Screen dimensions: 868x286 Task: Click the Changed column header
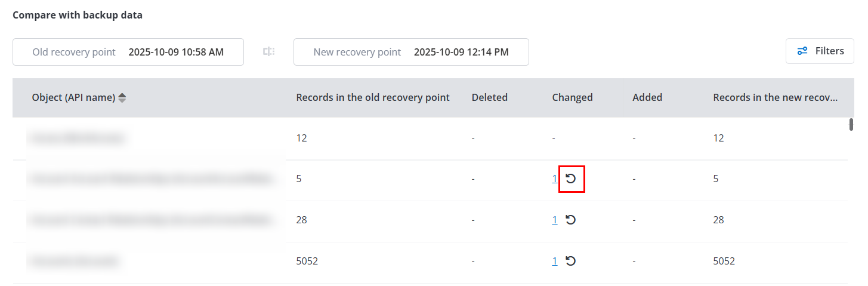[x=572, y=97]
